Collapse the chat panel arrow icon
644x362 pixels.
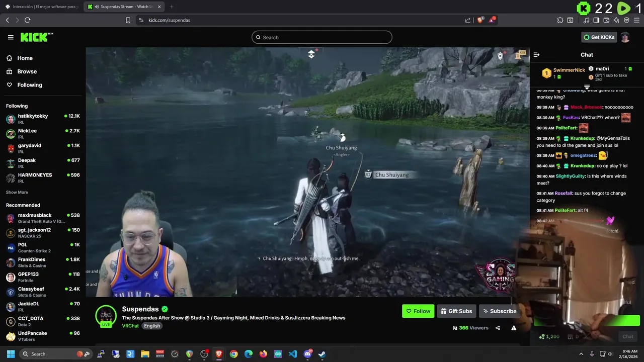tap(536, 55)
